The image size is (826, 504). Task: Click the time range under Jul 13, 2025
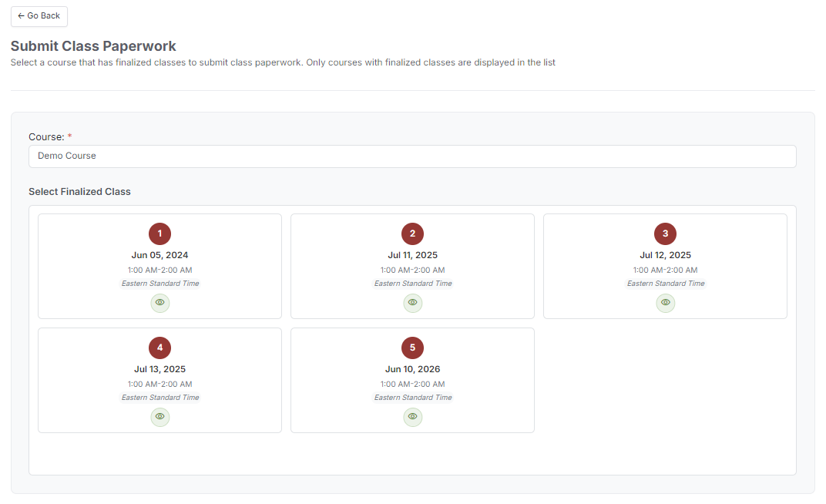tap(159, 385)
